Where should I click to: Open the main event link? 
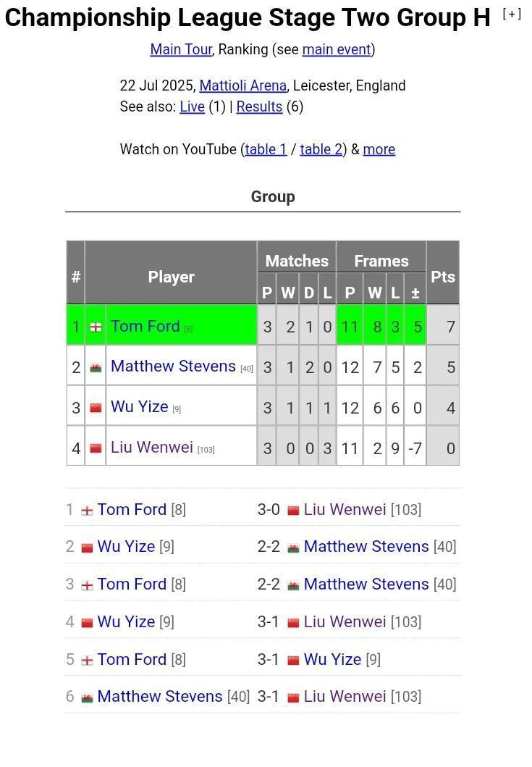click(x=337, y=49)
